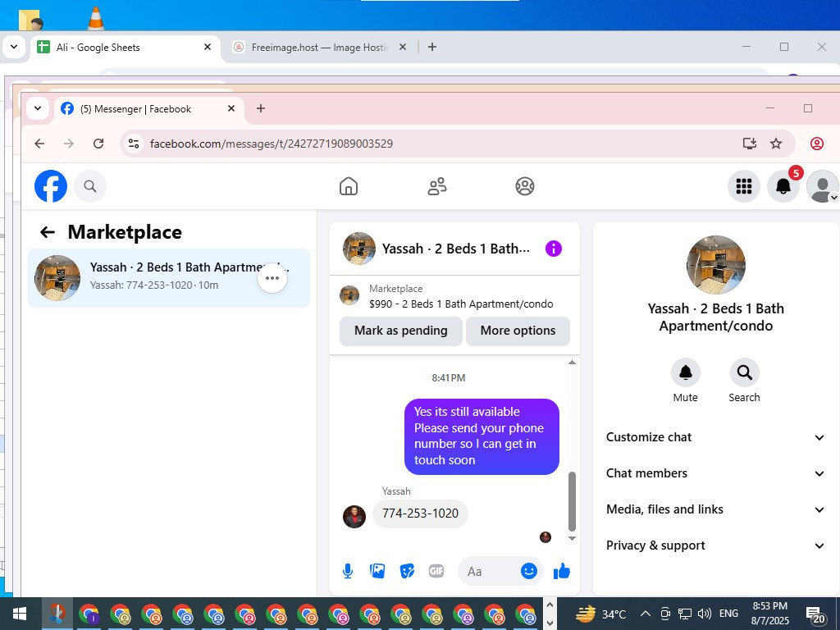This screenshot has width=840, height=630.
Task: Open tab search dropdown in back window
Action: pos(14,47)
